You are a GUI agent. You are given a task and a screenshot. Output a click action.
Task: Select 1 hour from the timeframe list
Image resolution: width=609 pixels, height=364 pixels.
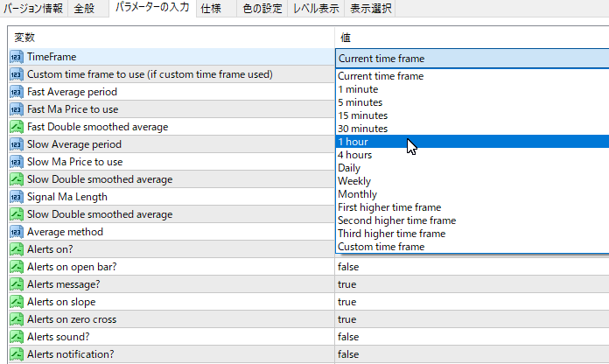point(354,142)
